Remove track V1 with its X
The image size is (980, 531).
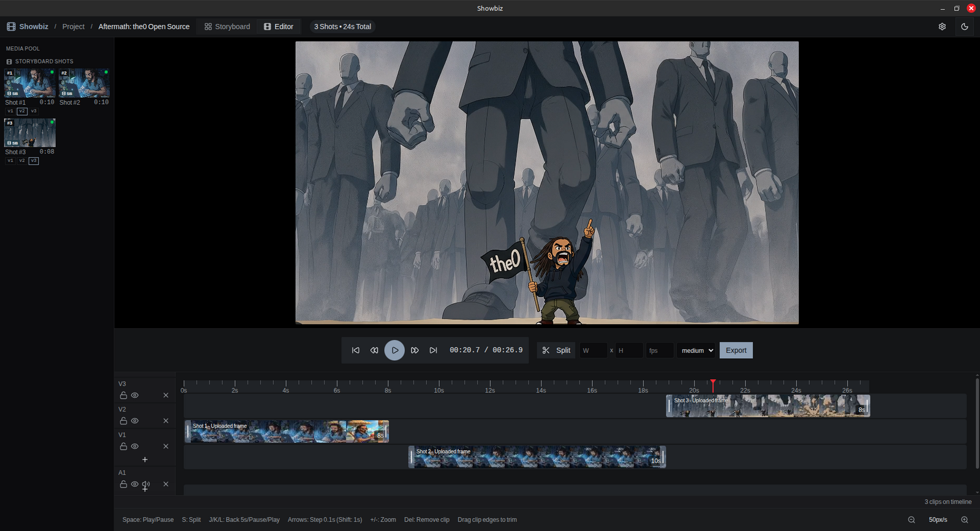(165, 446)
